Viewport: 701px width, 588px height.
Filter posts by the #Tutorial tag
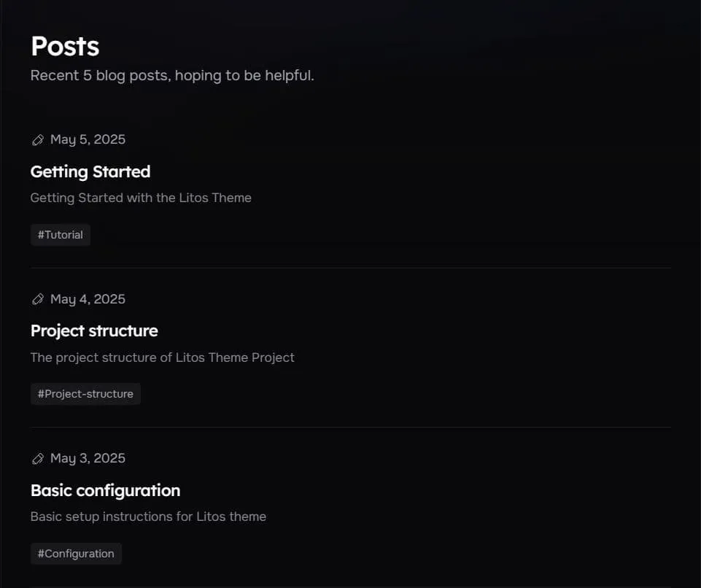point(61,235)
